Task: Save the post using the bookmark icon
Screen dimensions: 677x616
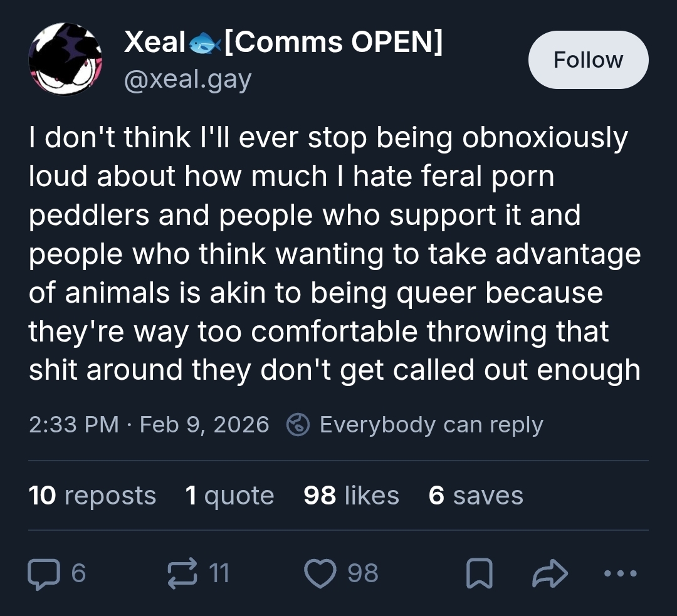Action: point(480,573)
